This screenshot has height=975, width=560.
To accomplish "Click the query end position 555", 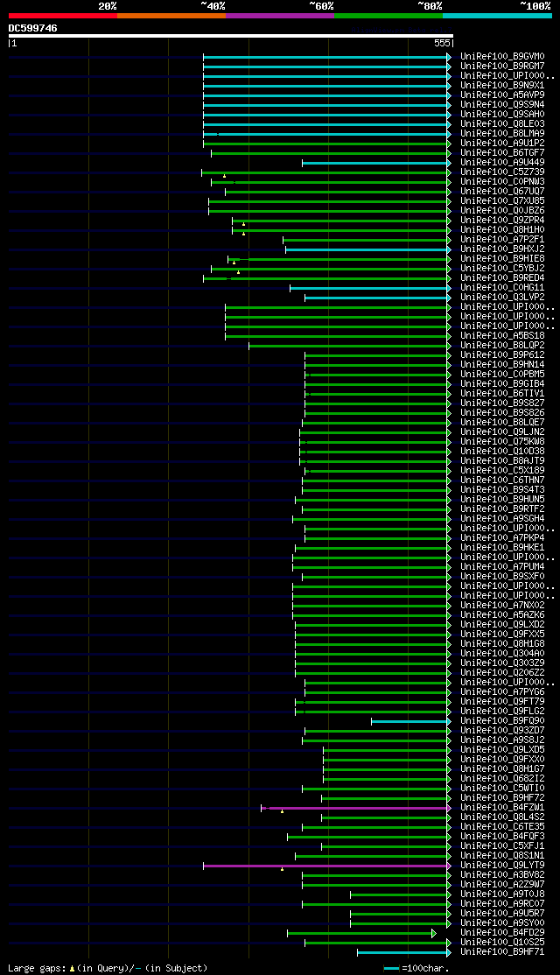I will coord(442,44).
